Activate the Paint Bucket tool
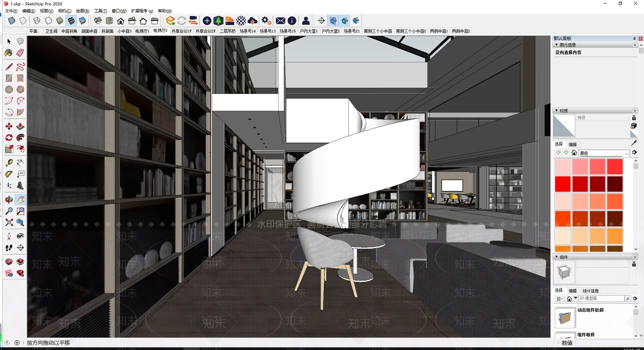 click(x=9, y=53)
